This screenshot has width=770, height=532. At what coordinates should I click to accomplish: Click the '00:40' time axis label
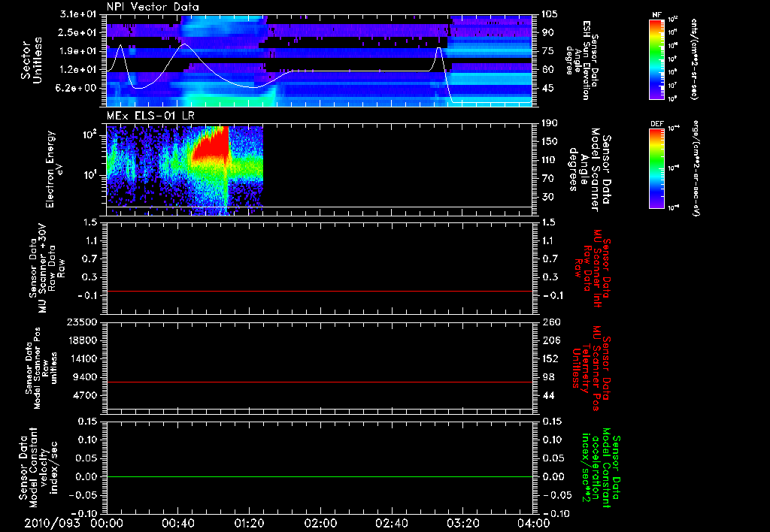pos(177,523)
